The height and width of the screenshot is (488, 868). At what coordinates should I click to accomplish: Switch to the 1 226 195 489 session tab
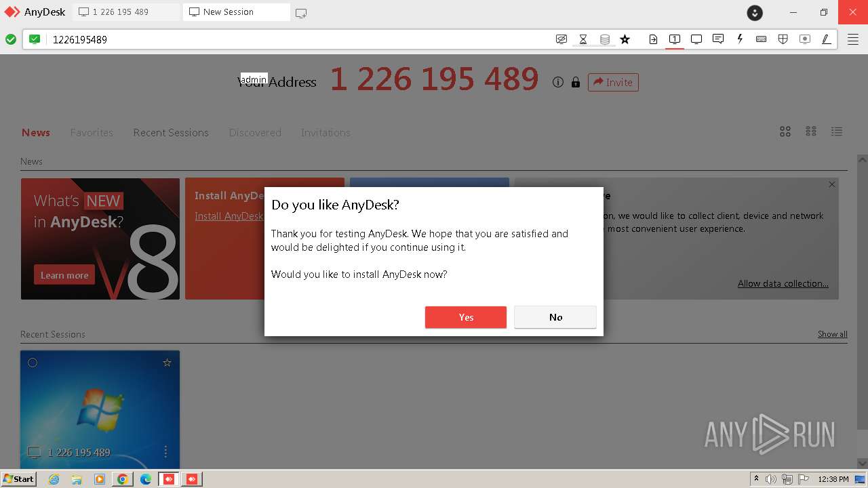[127, 12]
